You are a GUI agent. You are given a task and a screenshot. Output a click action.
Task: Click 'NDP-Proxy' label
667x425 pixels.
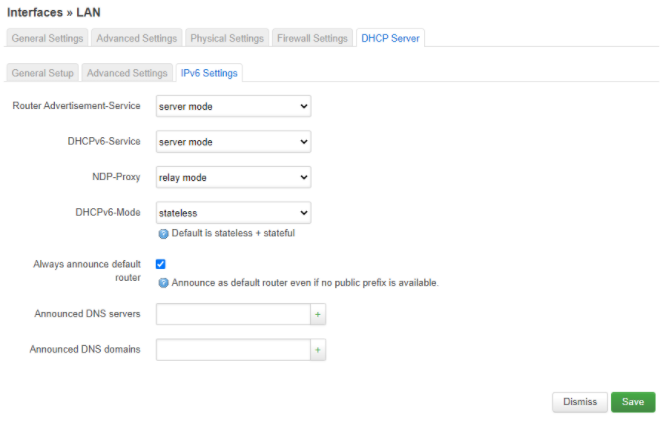pos(116,177)
